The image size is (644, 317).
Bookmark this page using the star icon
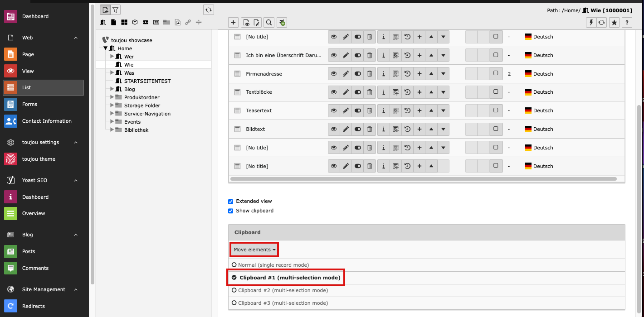(x=614, y=22)
